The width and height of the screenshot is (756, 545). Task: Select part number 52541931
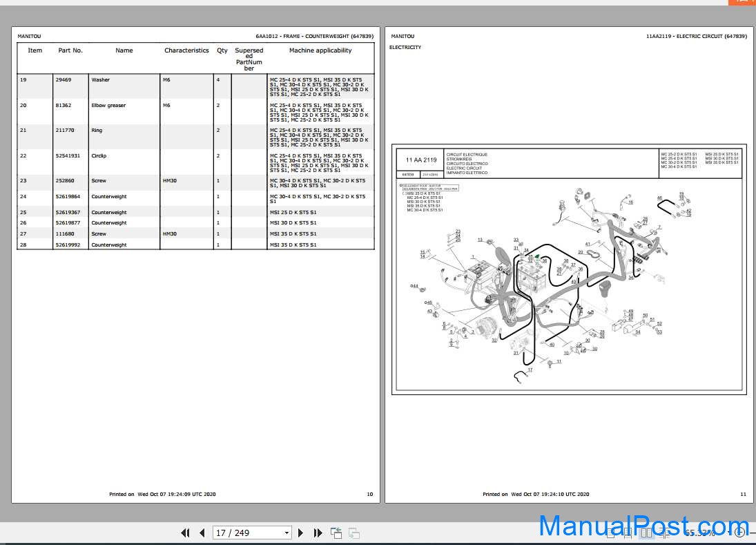[68, 156]
